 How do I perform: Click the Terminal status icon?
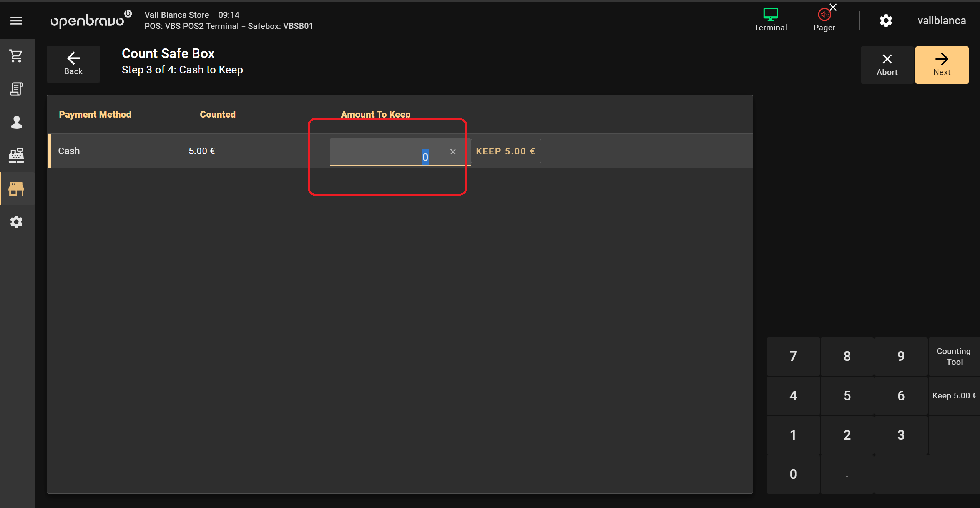point(770,20)
